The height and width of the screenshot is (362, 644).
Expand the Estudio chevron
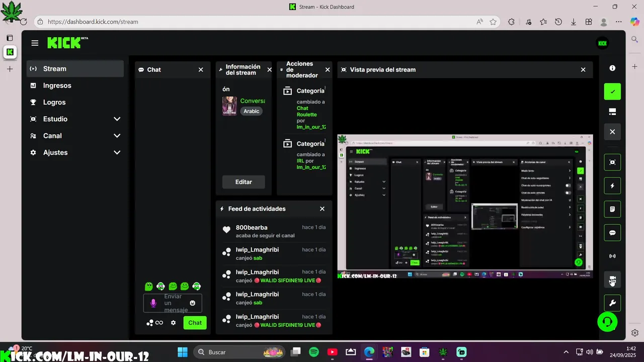[x=117, y=119]
